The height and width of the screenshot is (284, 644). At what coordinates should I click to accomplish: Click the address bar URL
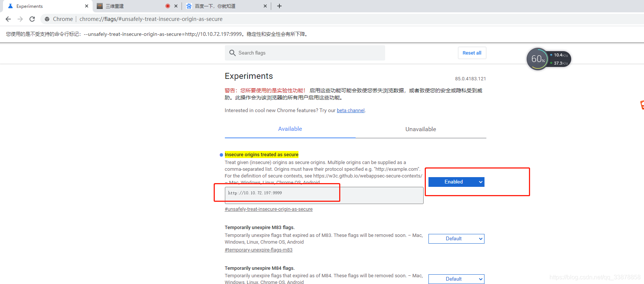click(x=151, y=19)
